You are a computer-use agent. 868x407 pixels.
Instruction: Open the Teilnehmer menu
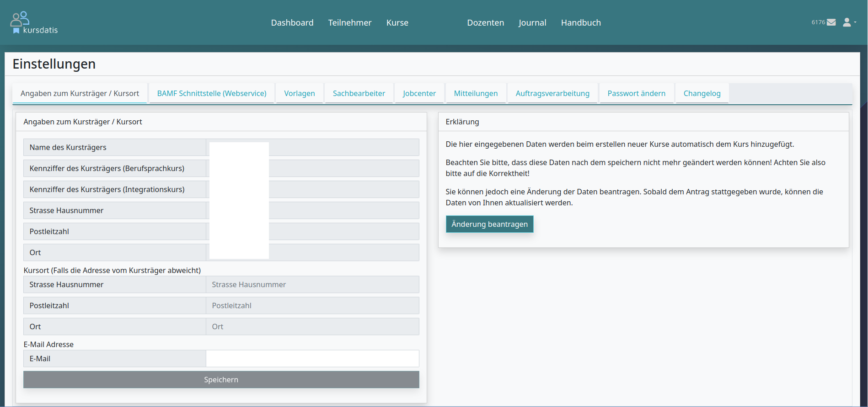coord(349,23)
